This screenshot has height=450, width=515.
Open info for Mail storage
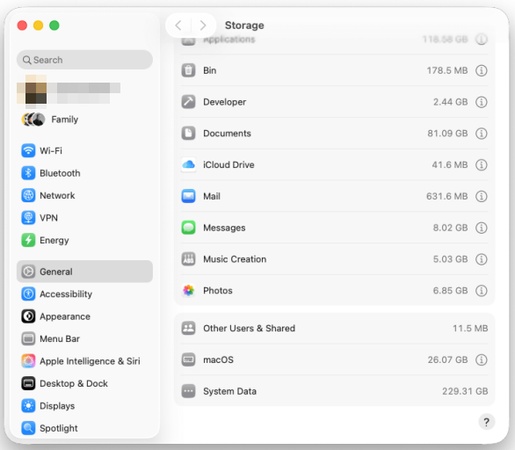[x=481, y=196]
